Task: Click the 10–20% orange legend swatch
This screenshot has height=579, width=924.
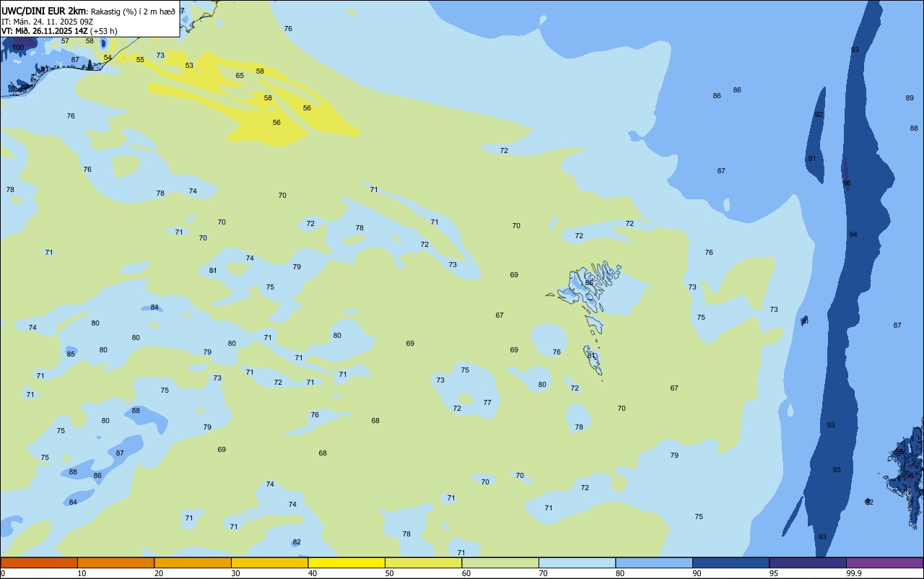Action: (x=115, y=562)
